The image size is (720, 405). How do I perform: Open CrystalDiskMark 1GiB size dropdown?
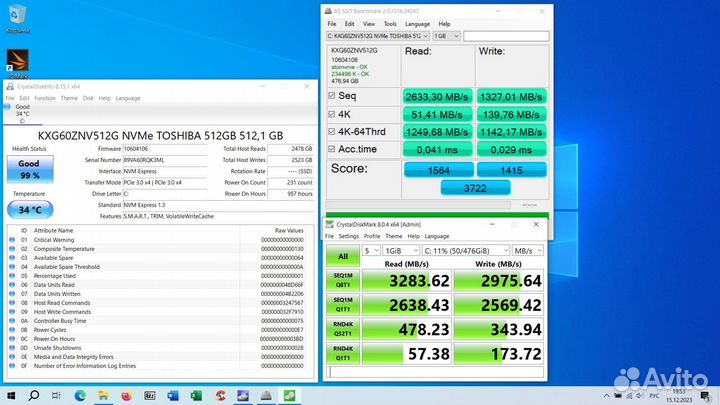401,251
